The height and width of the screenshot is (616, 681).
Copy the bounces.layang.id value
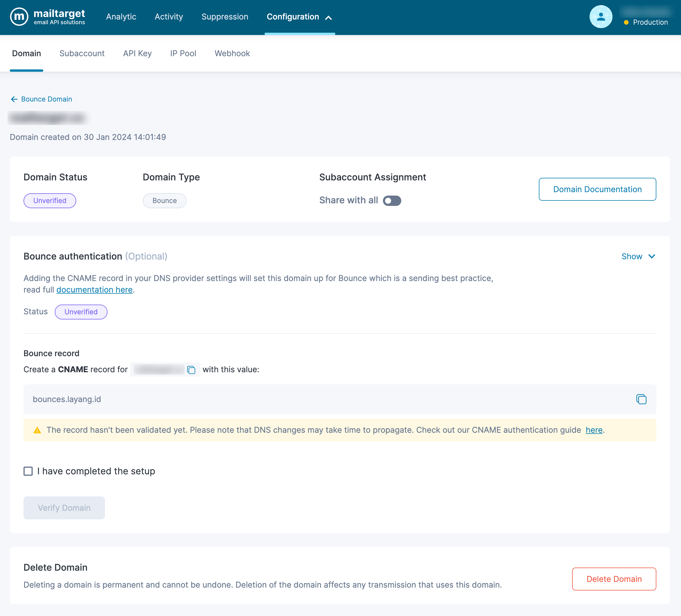(641, 399)
